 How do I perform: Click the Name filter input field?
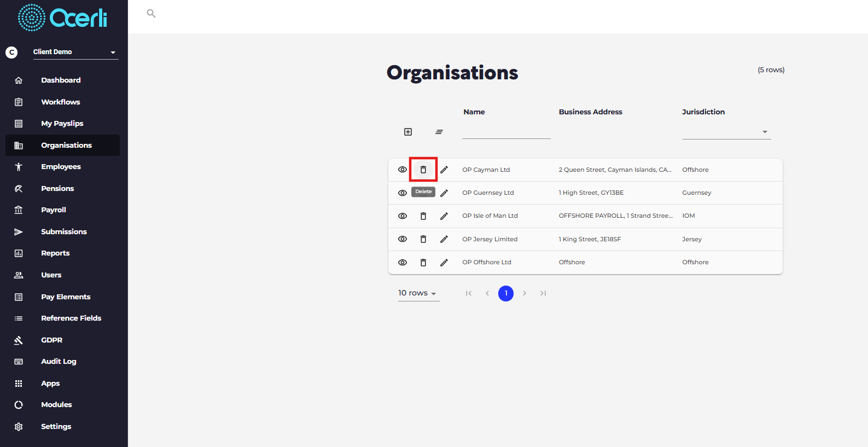tap(506, 132)
